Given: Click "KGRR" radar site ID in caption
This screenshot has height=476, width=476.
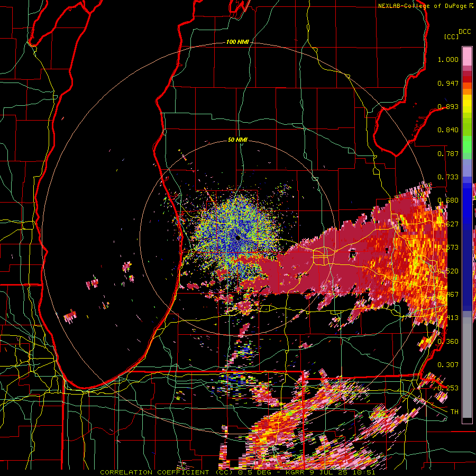Looking at the screenshot, I should (295, 472).
